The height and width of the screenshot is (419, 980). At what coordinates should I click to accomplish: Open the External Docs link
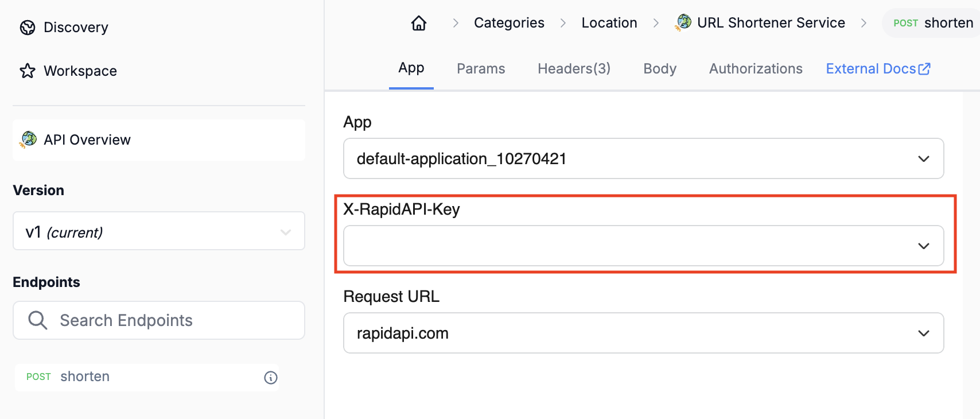[878, 69]
